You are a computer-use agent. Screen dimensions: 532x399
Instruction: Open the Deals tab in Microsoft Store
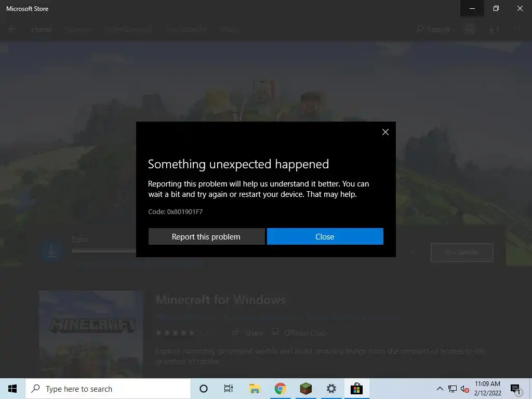(228, 30)
